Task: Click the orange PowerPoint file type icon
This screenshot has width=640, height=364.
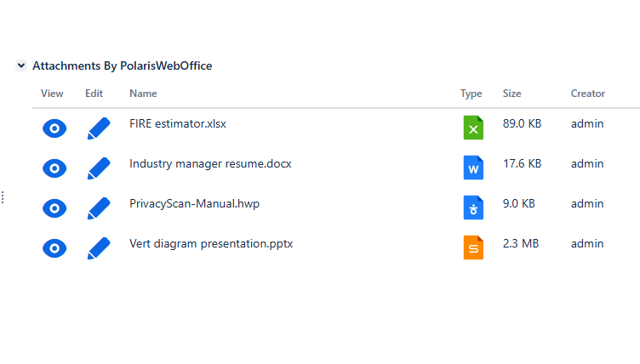Action: [473, 247]
